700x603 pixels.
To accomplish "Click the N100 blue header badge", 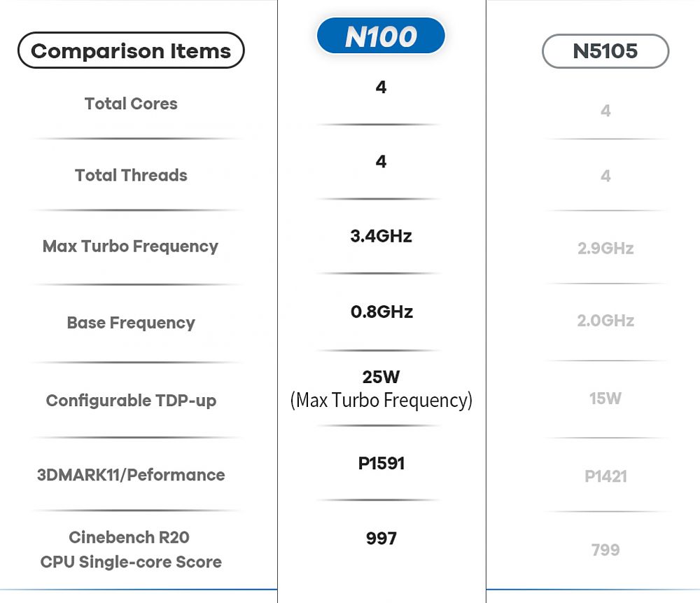I will click(x=381, y=36).
